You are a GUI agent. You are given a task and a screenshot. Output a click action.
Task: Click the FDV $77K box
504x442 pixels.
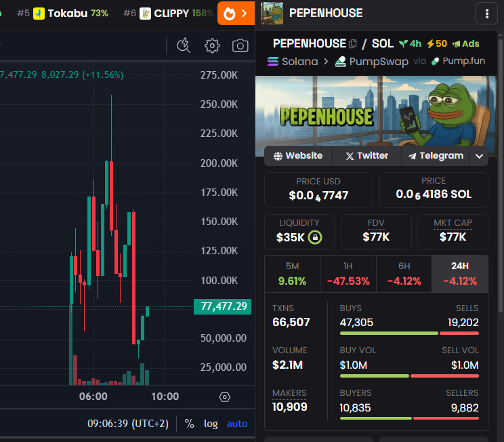[x=376, y=232]
